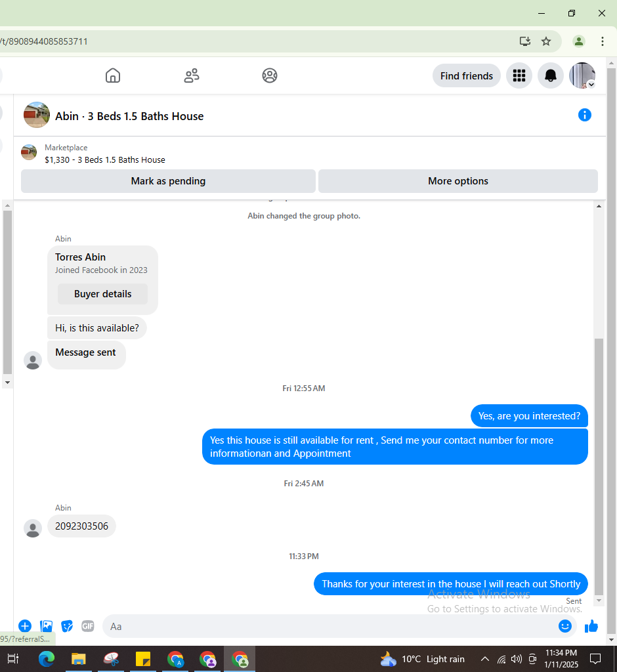
Task: Click 'Thanks for your interest' message bubble
Action: (451, 583)
